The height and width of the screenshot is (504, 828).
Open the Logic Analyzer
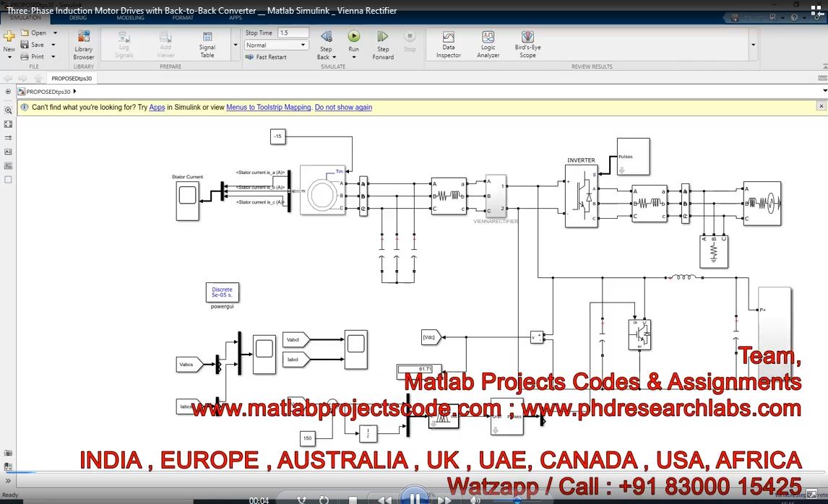click(488, 45)
